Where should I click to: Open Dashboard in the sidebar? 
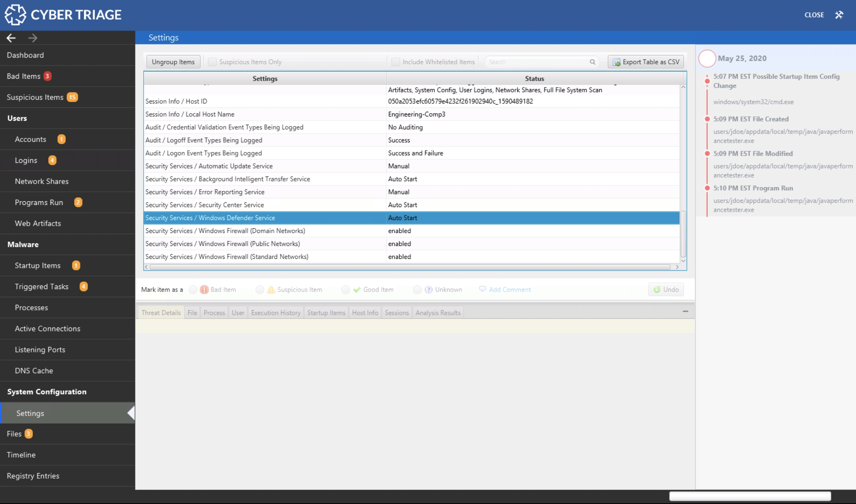[68, 55]
